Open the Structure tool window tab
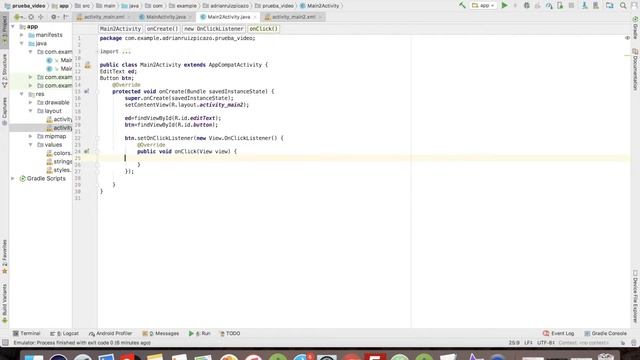The image size is (640, 360). pyautogui.click(x=4, y=70)
